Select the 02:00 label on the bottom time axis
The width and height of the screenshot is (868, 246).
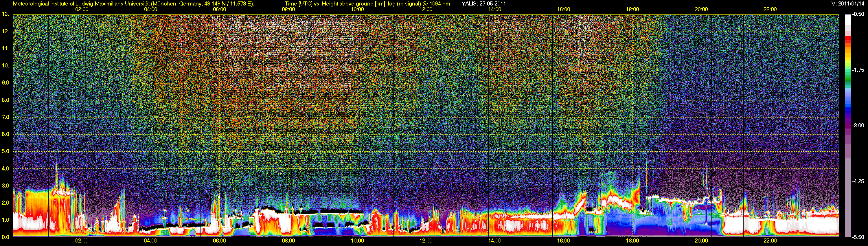point(82,241)
